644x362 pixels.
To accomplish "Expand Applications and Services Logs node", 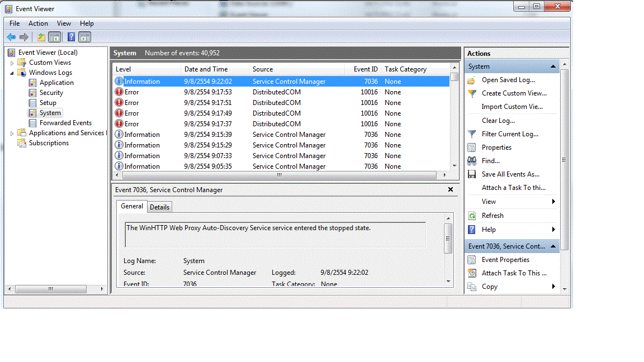I will (x=12, y=134).
